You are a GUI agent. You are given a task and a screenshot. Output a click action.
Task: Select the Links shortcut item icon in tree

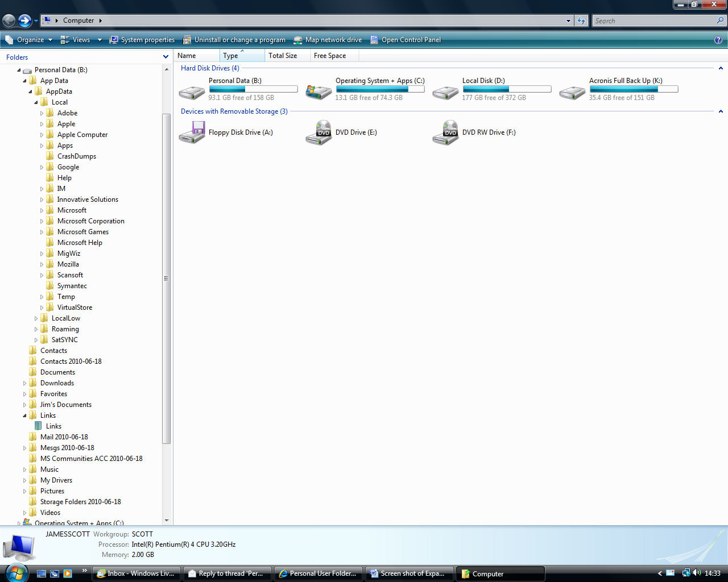point(38,426)
